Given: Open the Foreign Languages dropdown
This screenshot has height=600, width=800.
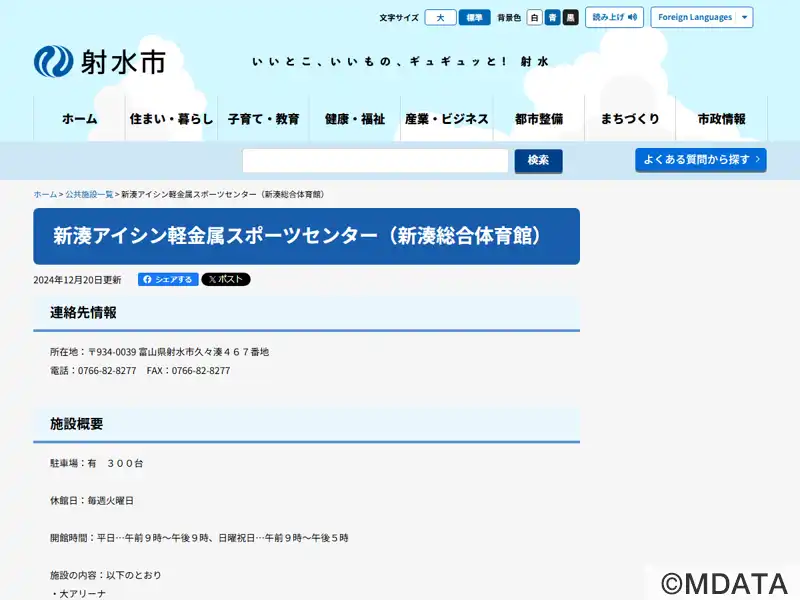Looking at the screenshot, I should pyautogui.click(x=702, y=17).
